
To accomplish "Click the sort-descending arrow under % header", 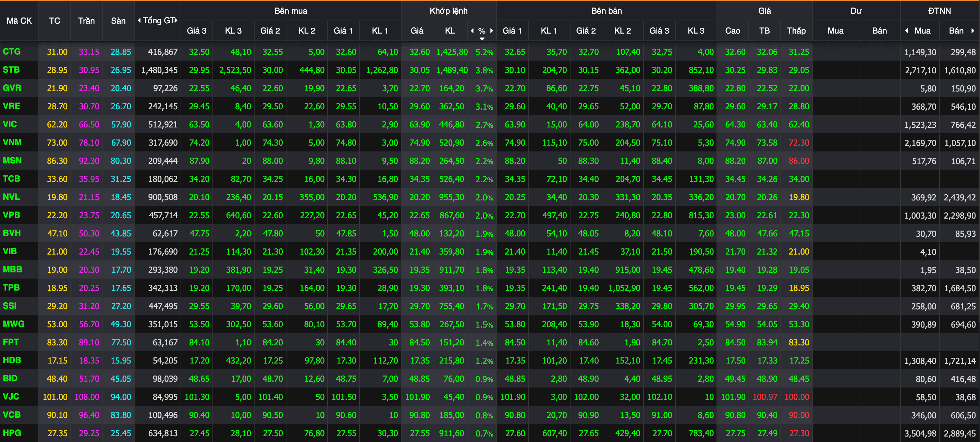I will (482, 39).
